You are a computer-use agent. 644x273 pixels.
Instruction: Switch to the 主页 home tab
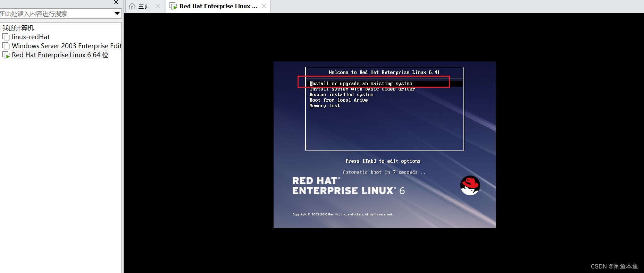point(144,6)
